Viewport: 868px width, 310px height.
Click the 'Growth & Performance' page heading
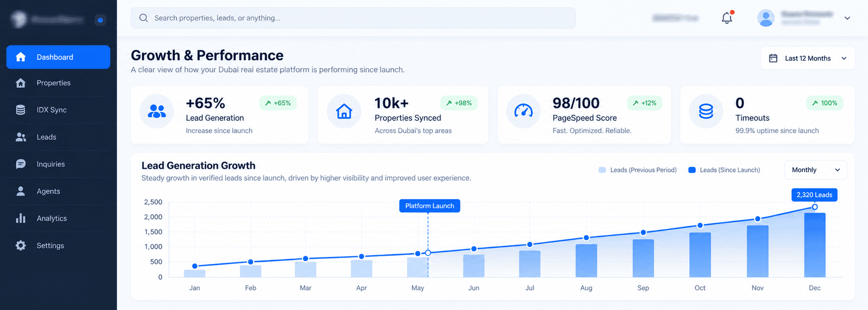[207, 55]
